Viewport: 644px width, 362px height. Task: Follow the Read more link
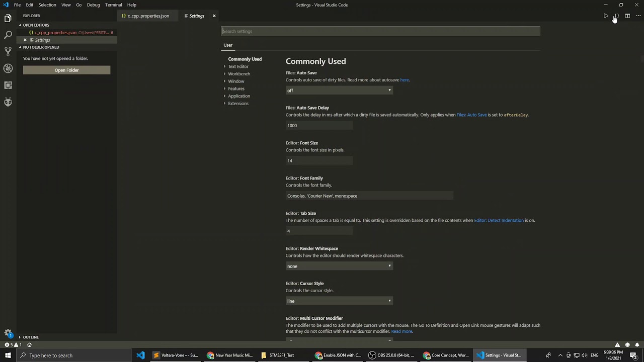click(x=401, y=332)
